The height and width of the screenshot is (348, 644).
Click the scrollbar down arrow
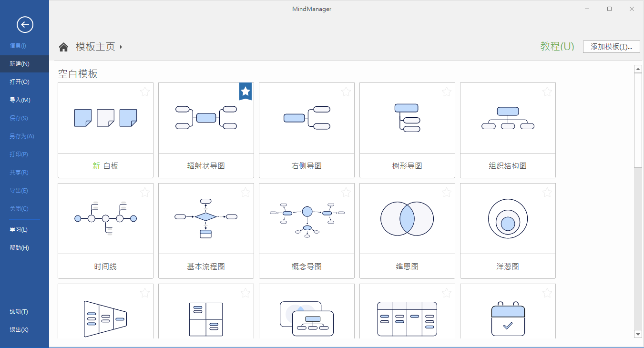tap(638, 334)
